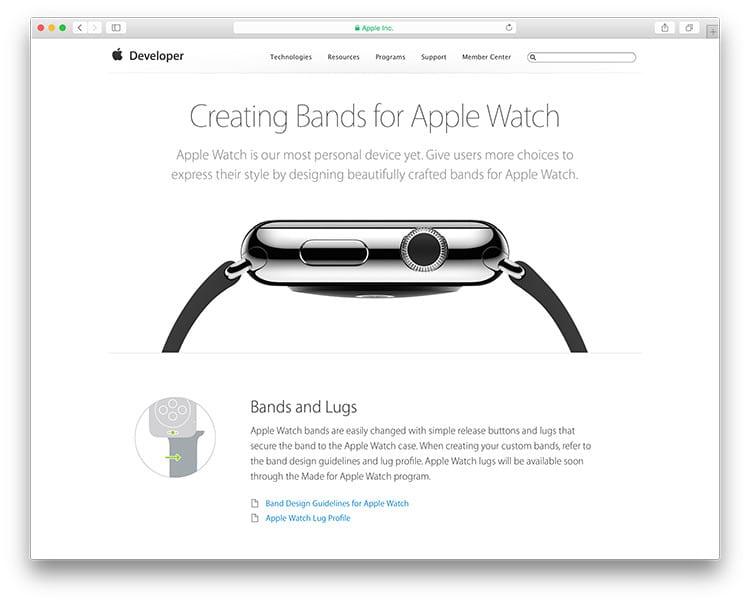This screenshot has height=603, width=750.
Task: Click the magnifier icon in search field
Action: pos(533,57)
